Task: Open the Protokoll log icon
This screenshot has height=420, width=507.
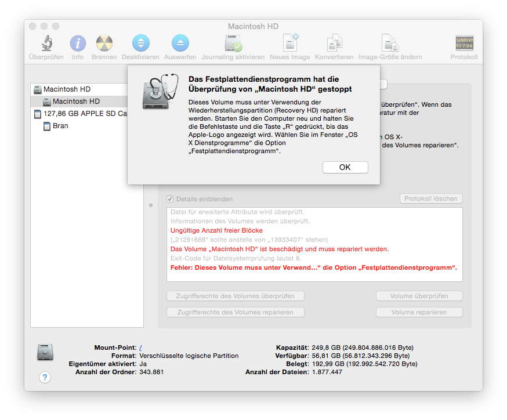Action: 464,44
